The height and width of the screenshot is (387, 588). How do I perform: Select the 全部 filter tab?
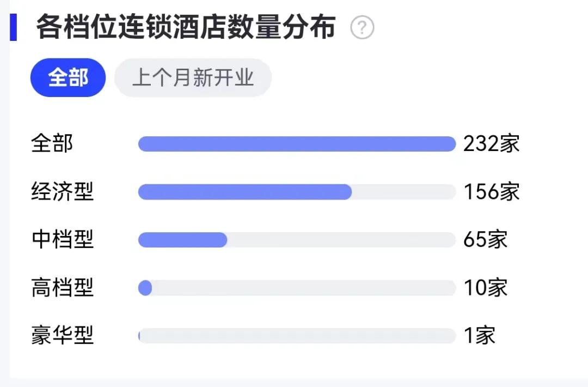tap(68, 78)
